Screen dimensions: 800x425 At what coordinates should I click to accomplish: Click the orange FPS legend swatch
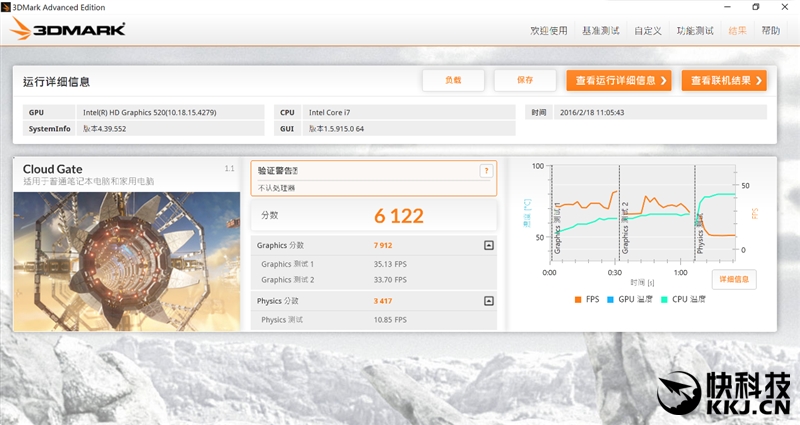point(578,299)
